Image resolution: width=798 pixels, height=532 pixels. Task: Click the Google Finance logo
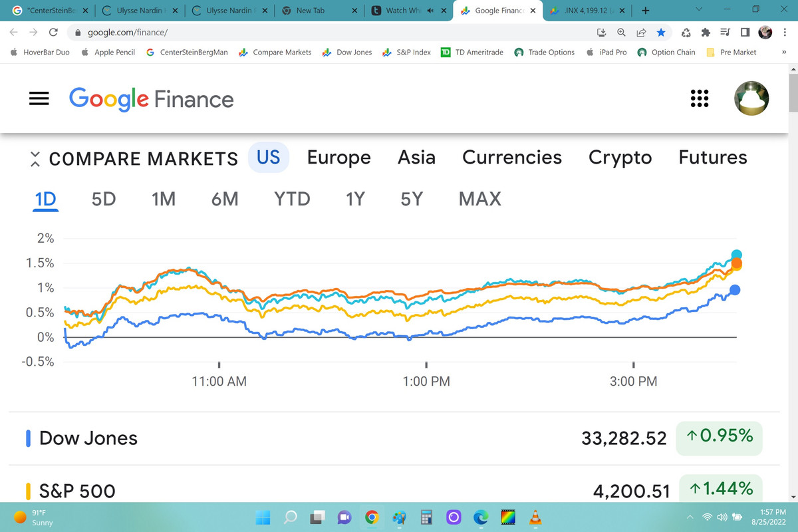[152, 99]
